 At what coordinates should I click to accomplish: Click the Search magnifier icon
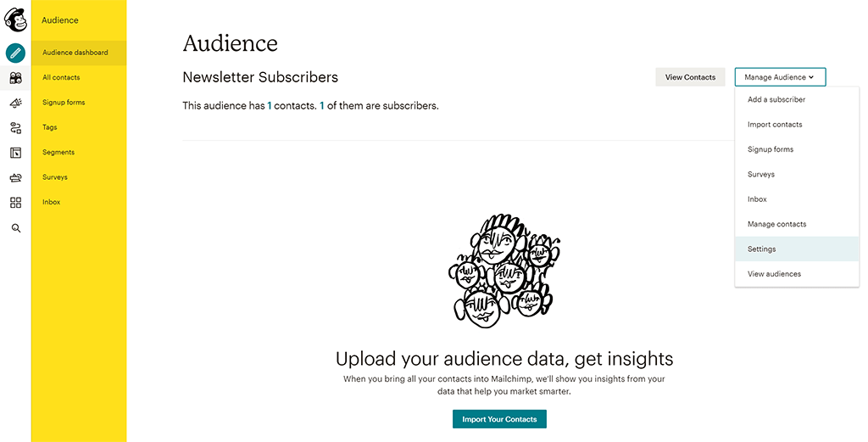(x=15, y=228)
